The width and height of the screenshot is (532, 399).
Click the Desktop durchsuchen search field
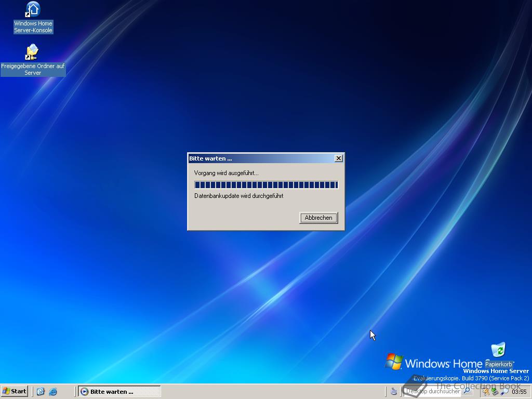[x=432, y=391]
